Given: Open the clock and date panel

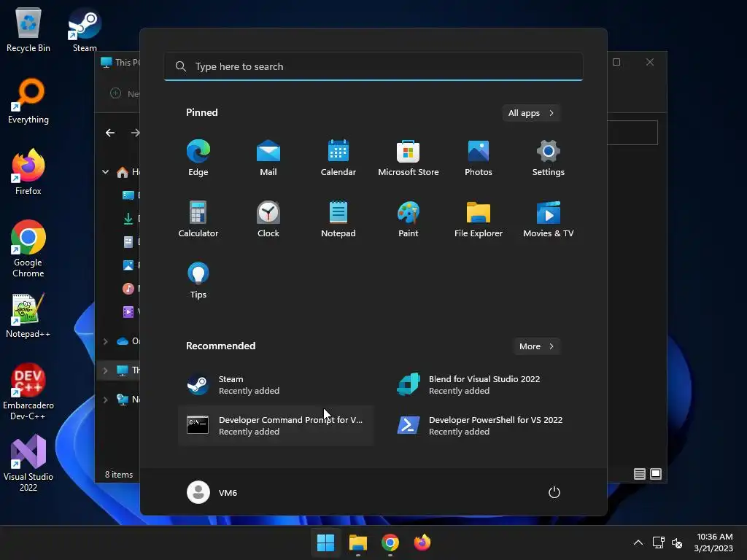Looking at the screenshot, I should pyautogui.click(x=713, y=542).
